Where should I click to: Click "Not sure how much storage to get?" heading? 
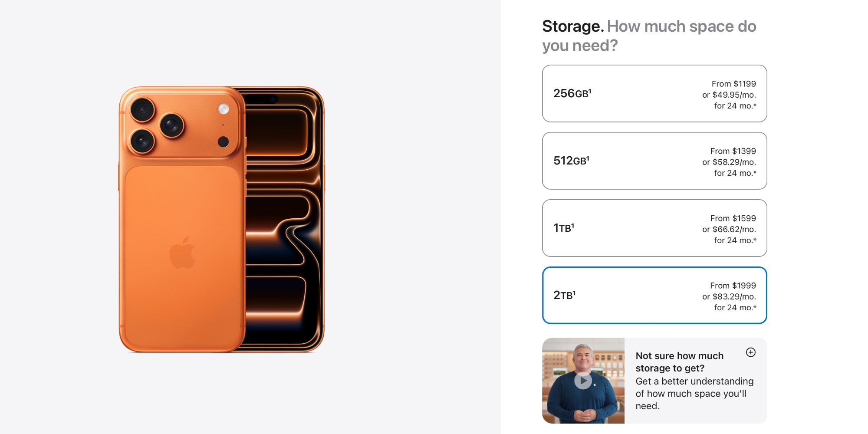coord(679,362)
